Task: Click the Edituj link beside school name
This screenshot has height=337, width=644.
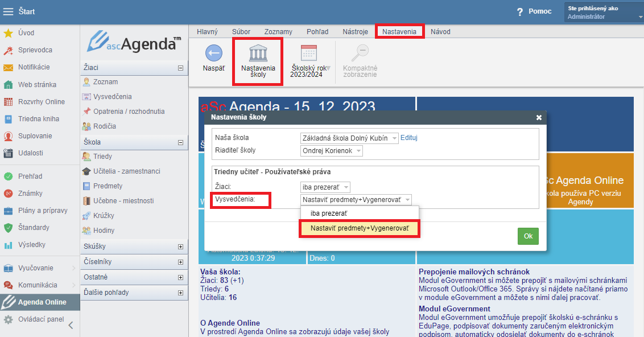Action: [x=408, y=138]
